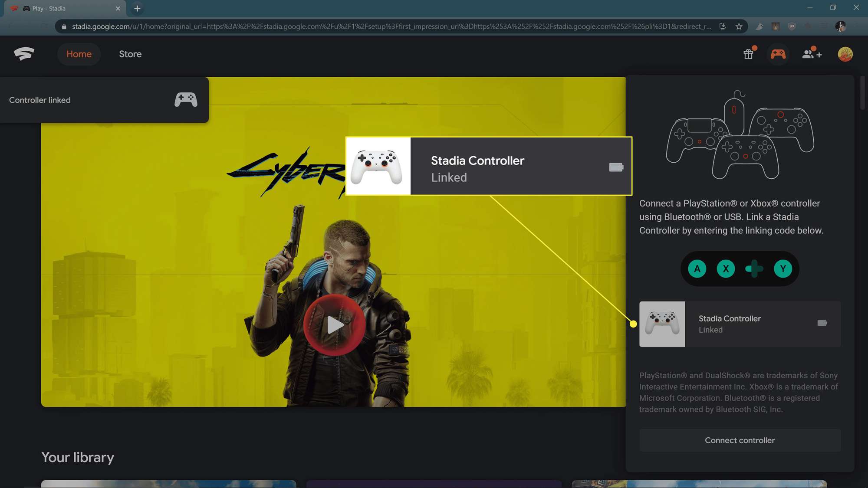
Task: Close the Play - Stadia browser tab
Action: click(x=118, y=8)
